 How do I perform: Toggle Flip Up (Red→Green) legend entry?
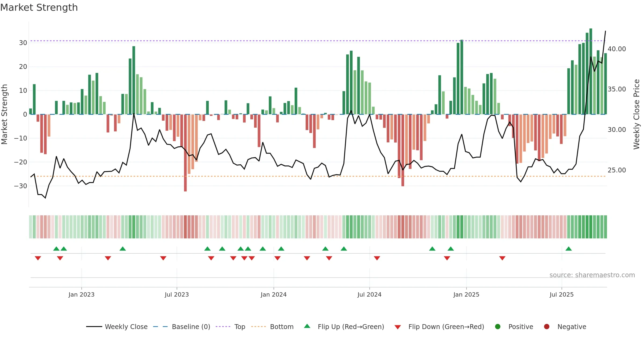pos(344,327)
